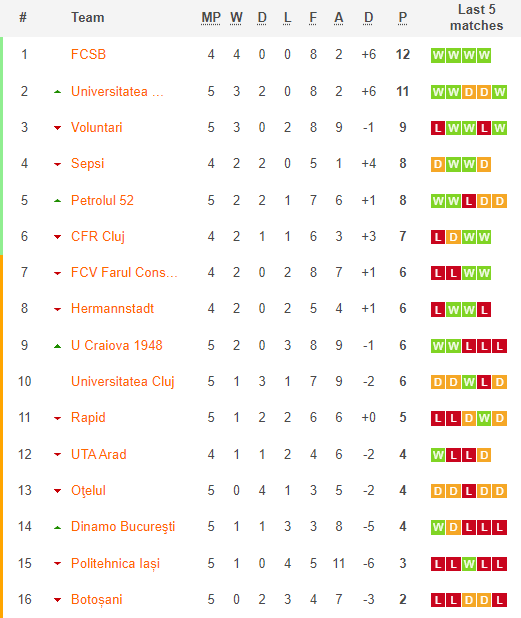Open the Universitatea Cluj team link
Screen dimensions: 521x618
tap(123, 382)
